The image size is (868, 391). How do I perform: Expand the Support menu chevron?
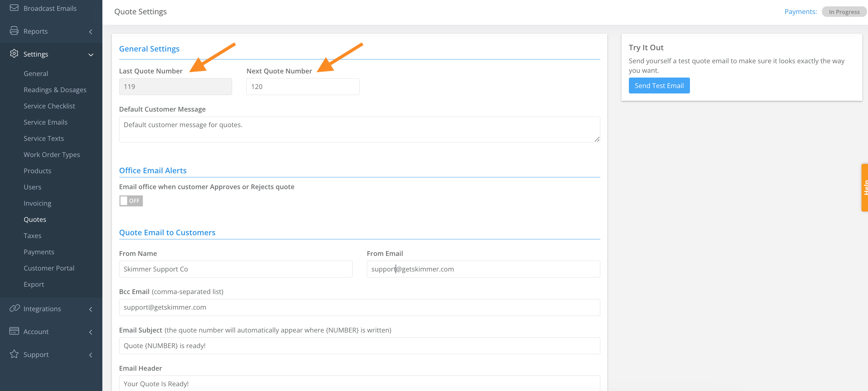91,355
